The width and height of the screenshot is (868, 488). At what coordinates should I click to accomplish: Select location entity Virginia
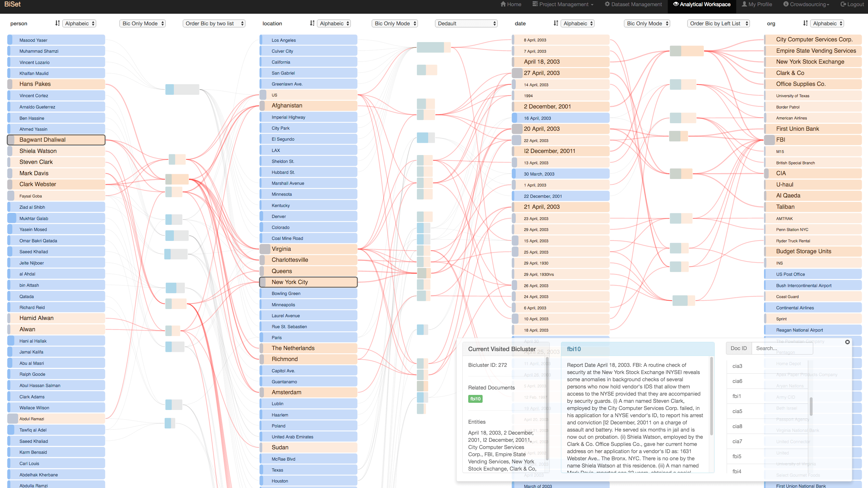[x=308, y=249]
